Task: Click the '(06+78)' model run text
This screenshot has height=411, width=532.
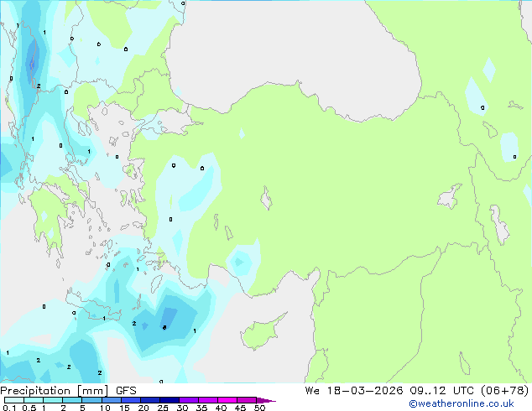Action: click(505, 391)
